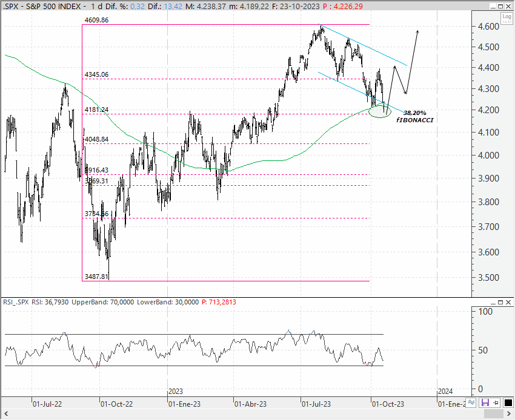515x420 pixels.
Task: Click the 2023 year marker label
Action: coord(176,392)
